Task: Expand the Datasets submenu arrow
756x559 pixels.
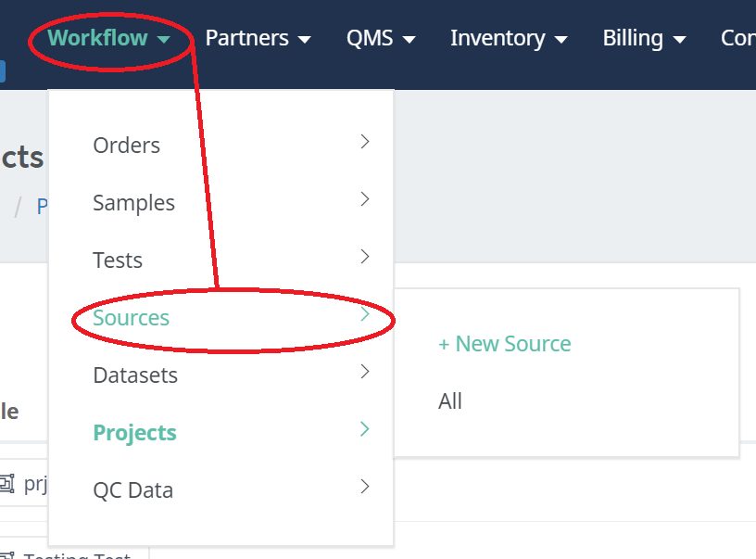Action: (365, 372)
